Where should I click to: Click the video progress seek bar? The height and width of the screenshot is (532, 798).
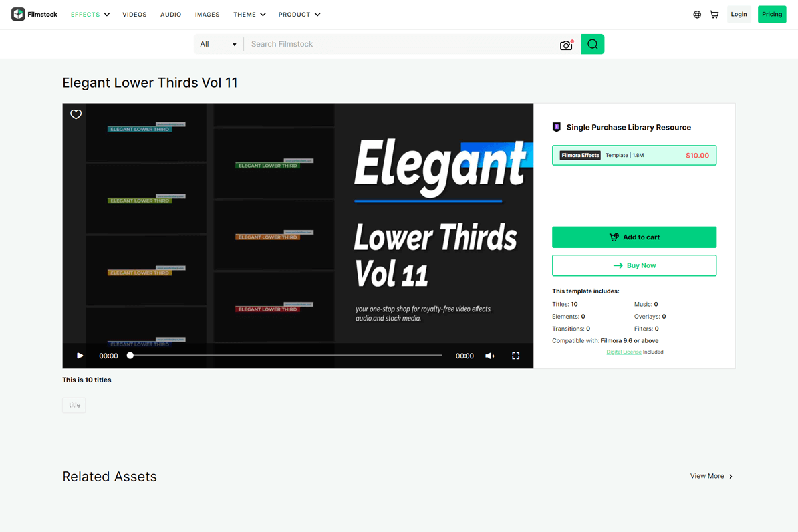pyautogui.click(x=286, y=356)
